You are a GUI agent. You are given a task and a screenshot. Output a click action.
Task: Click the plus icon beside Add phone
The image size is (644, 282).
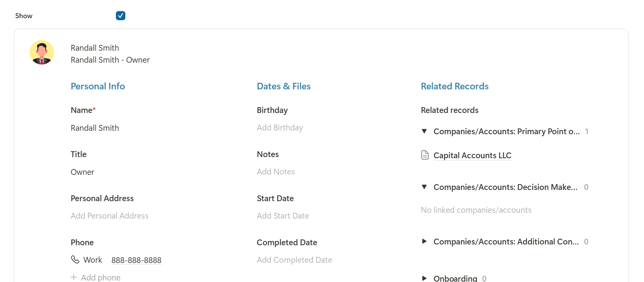click(x=74, y=277)
